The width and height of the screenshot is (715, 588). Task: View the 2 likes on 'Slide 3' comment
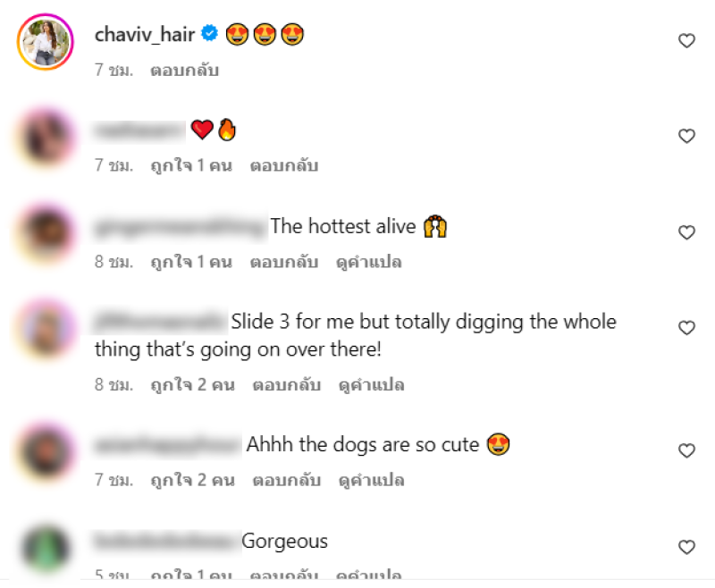coord(193,385)
